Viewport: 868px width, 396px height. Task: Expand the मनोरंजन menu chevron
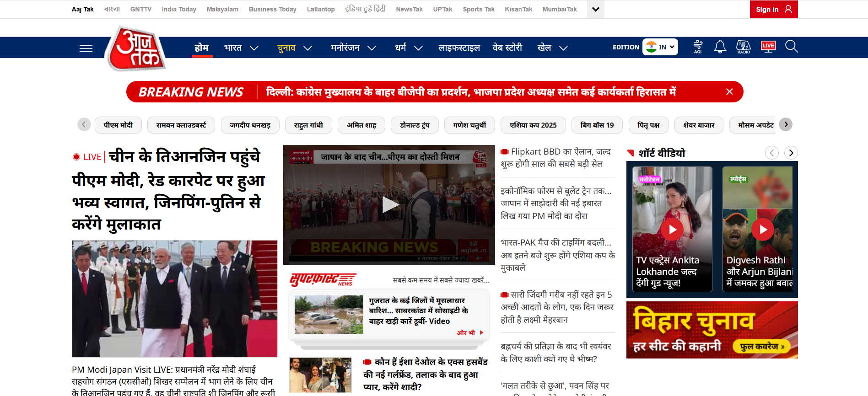[x=372, y=48]
